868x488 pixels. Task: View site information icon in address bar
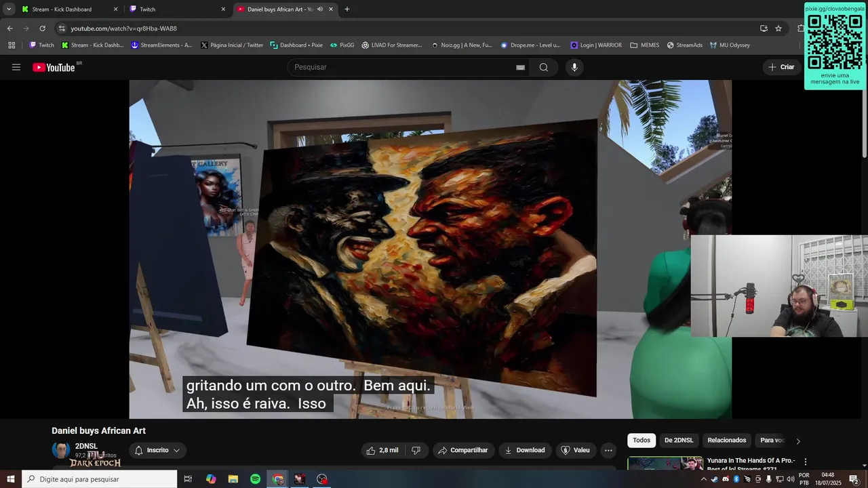(62, 28)
